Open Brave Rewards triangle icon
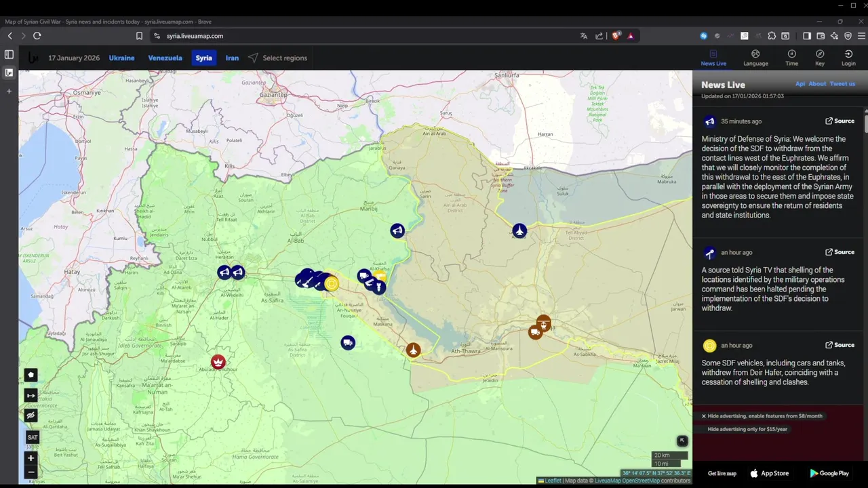The height and width of the screenshot is (488, 868). click(631, 36)
